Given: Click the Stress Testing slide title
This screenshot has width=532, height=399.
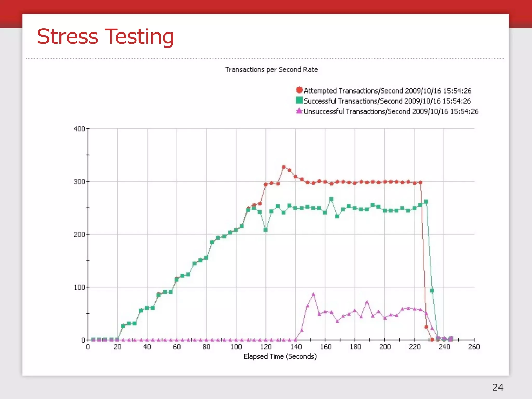Looking at the screenshot, I should tap(105, 36).
